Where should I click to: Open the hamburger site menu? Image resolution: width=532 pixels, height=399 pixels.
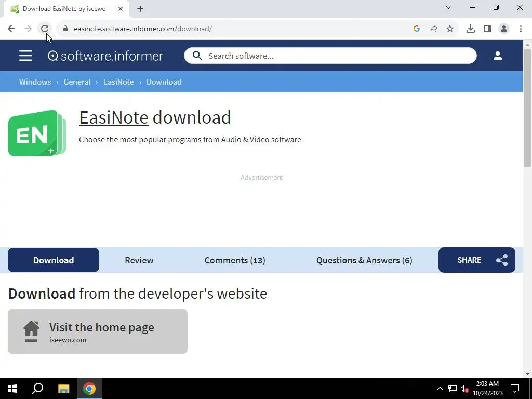click(x=26, y=56)
